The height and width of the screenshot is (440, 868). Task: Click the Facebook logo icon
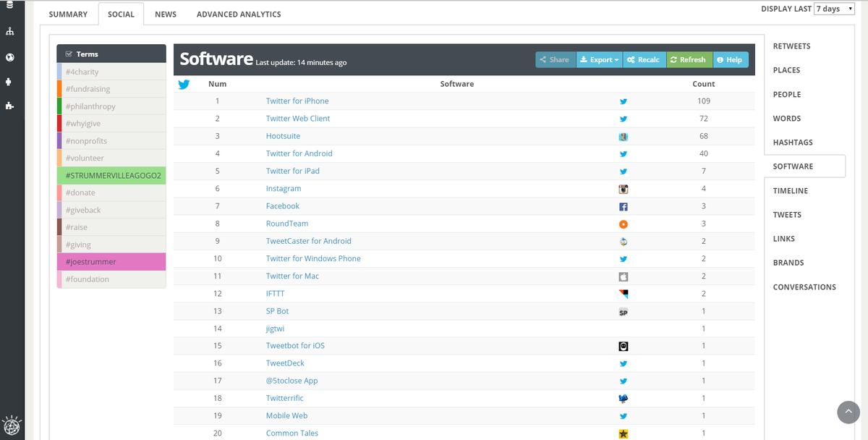click(623, 206)
